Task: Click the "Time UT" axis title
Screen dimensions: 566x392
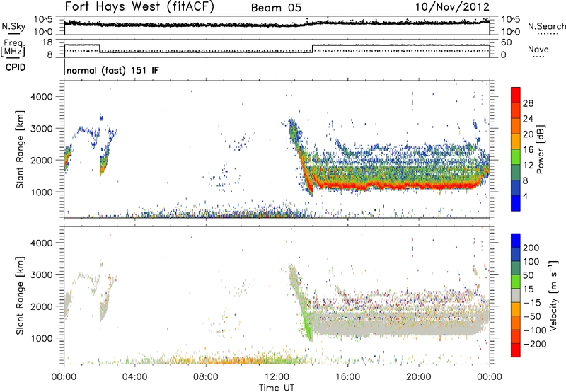Action: point(277,387)
